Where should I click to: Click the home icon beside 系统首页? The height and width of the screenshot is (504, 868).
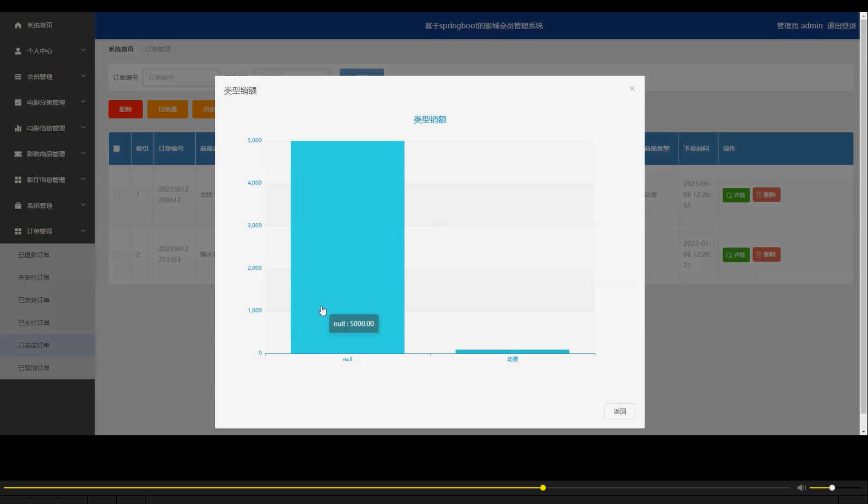(x=18, y=25)
